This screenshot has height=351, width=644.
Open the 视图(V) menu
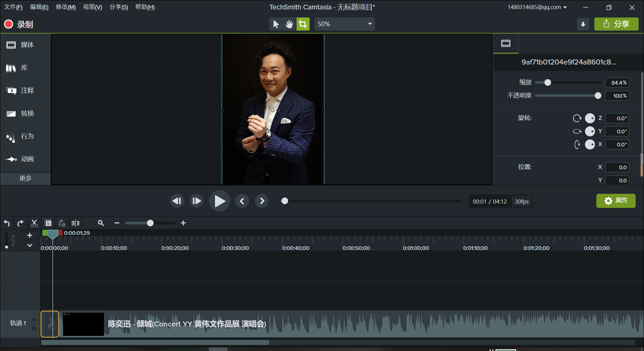[x=92, y=7]
